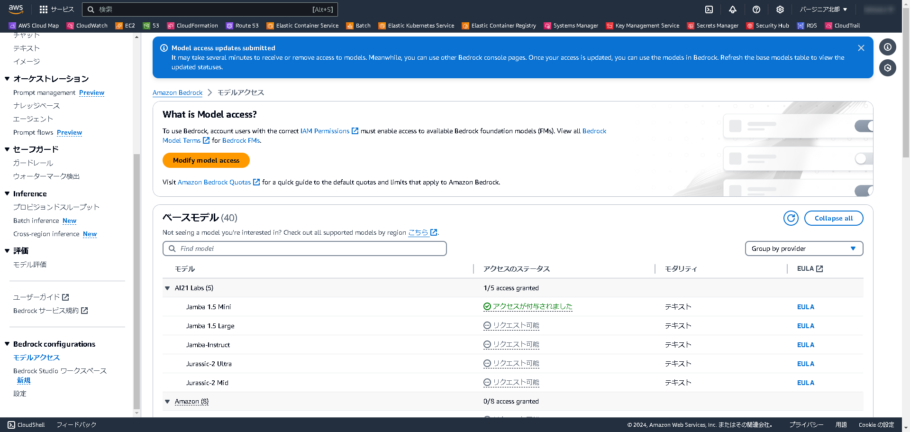Open the Elastic Container Service shortcut

coord(302,26)
